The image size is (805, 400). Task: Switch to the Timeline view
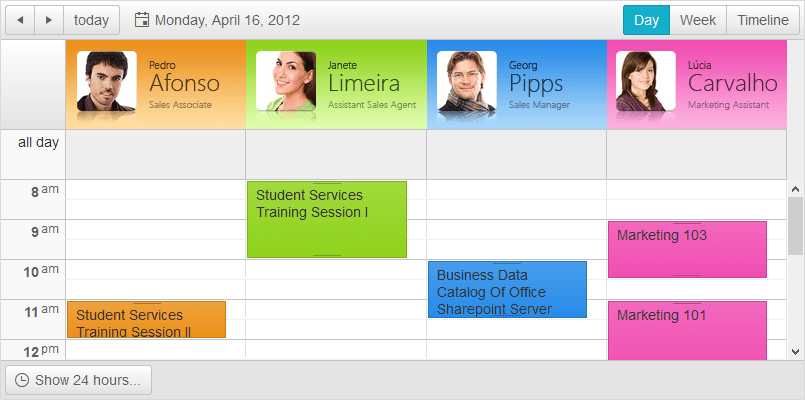[x=763, y=20]
